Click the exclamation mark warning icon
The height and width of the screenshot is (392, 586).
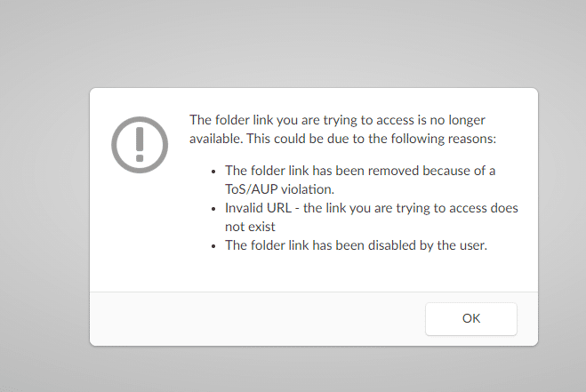(140, 143)
